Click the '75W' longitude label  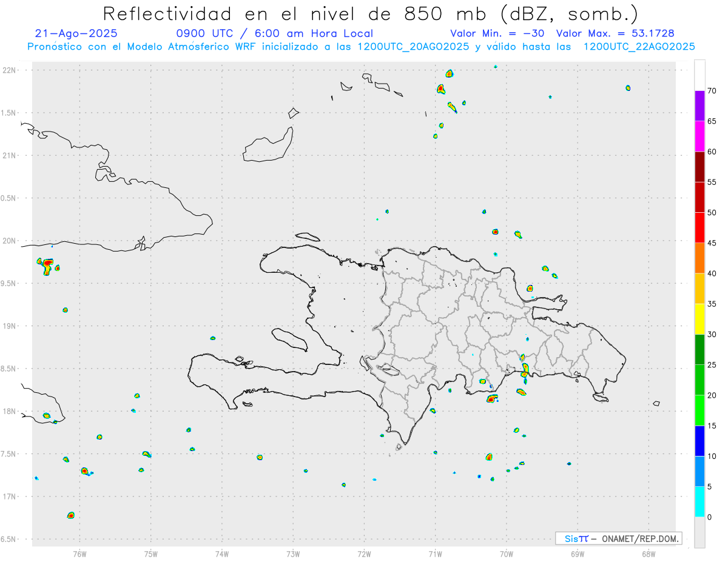[151, 554]
